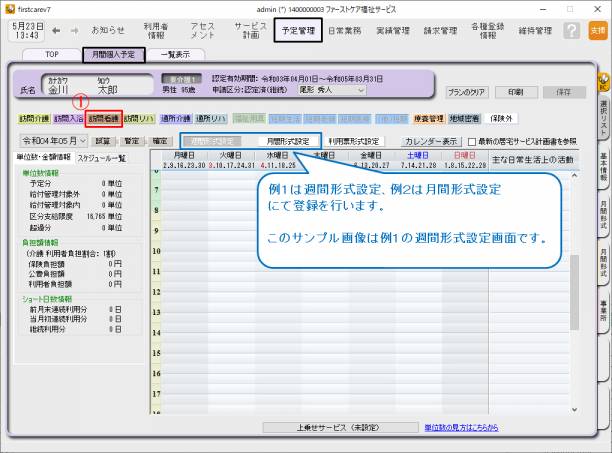Select the 訪問介護 service tag
The width and height of the screenshot is (612, 453).
click(x=33, y=119)
